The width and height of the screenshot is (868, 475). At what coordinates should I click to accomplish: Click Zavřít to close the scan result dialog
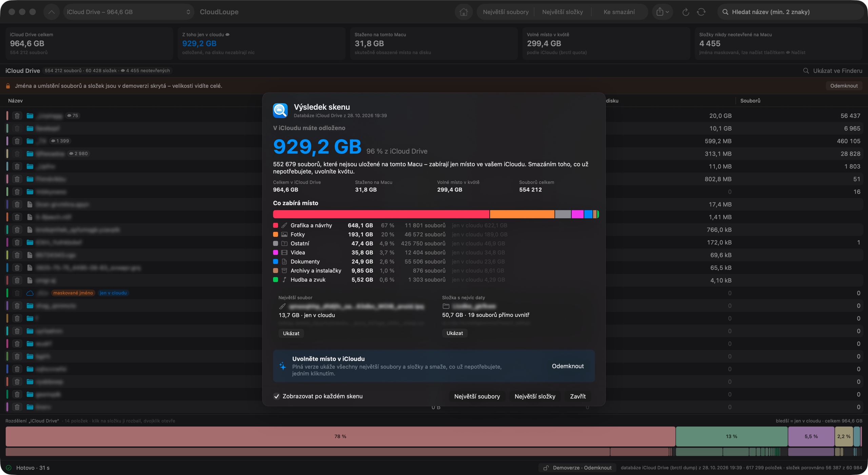[x=578, y=396]
